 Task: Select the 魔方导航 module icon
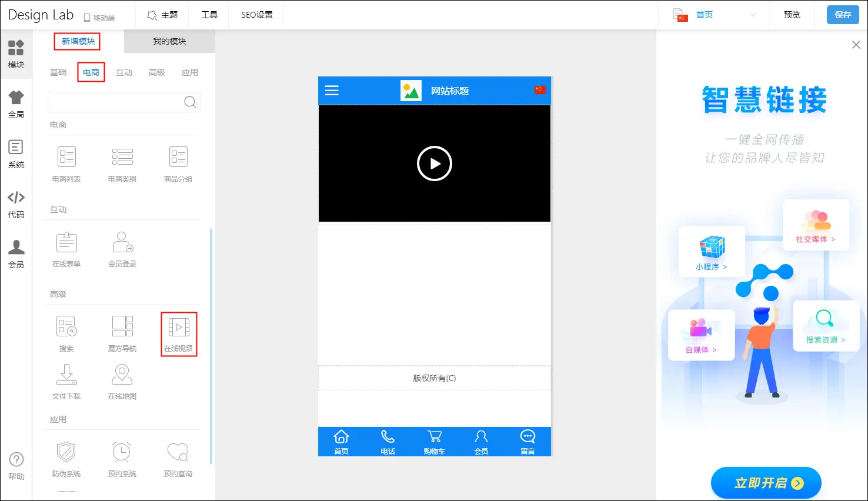[x=122, y=333]
